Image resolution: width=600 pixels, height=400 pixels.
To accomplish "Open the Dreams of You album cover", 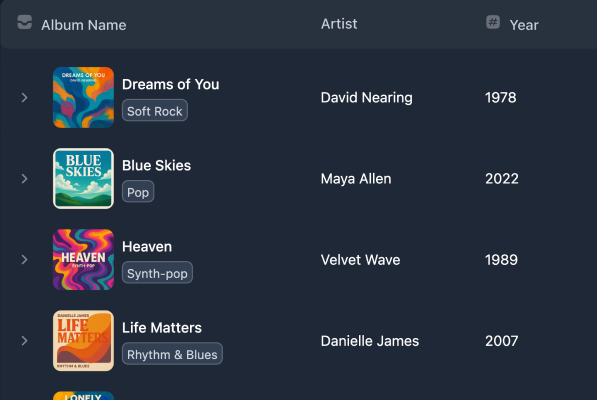I will pos(83,97).
